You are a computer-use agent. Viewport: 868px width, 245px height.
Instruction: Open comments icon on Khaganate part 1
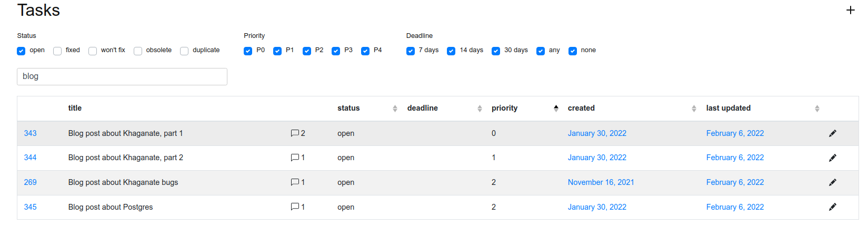click(295, 133)
